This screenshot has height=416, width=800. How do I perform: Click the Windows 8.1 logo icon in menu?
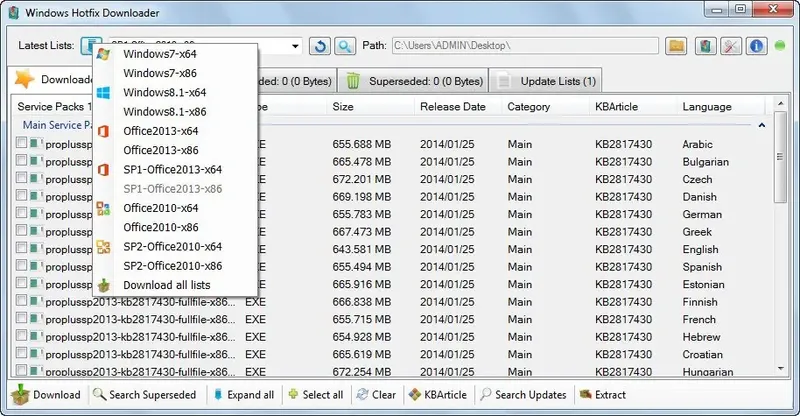point(103,92)
